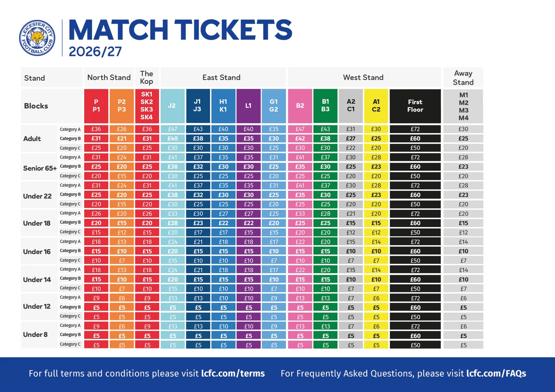Select The Kop SK1-SK4 block cell

coord(147,106)
